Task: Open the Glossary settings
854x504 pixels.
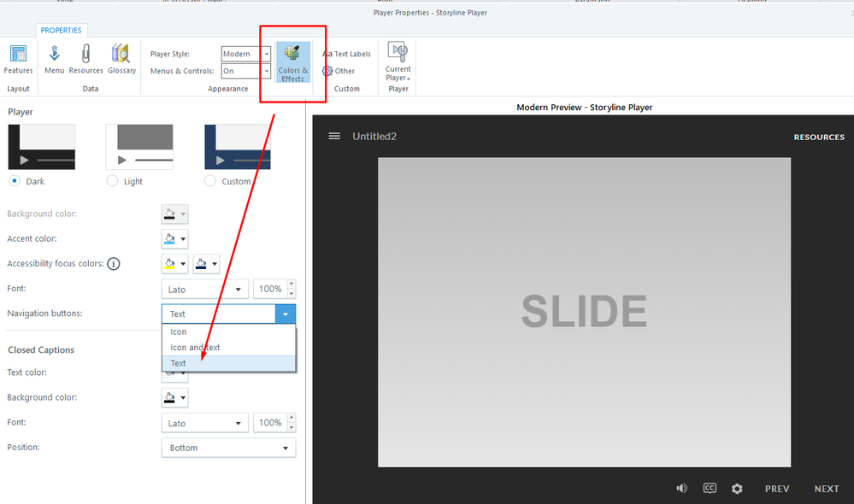Action: (121, 59)
